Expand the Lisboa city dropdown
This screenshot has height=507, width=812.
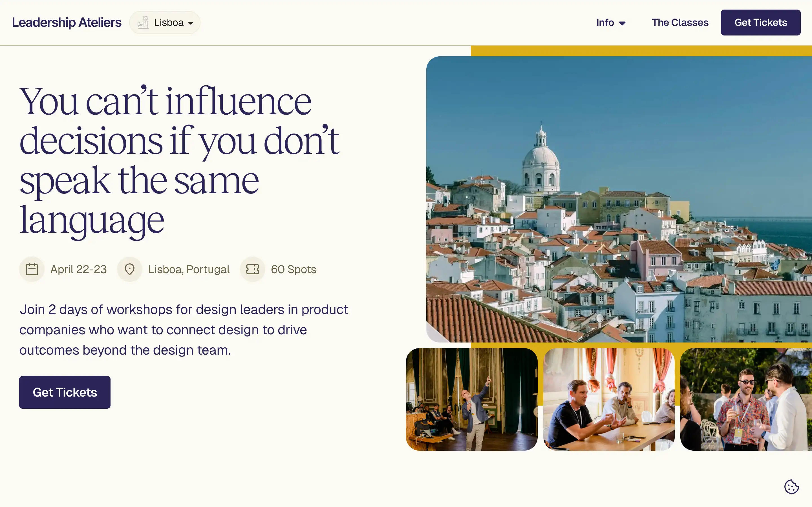(164, 22)
